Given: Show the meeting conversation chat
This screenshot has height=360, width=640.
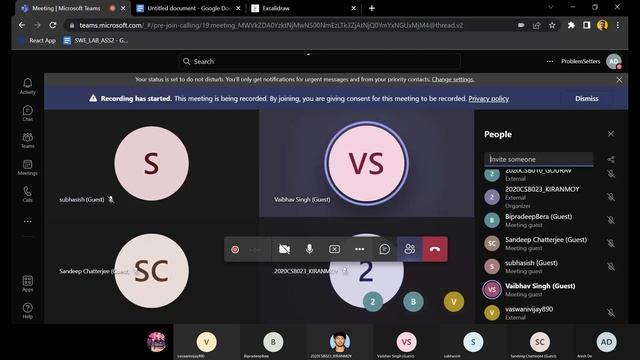Looking at the screenshot, I should point(384,249).
